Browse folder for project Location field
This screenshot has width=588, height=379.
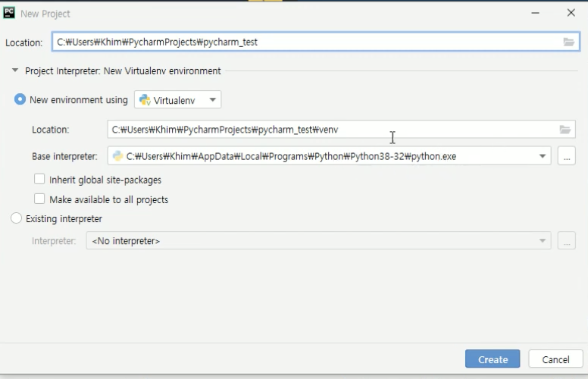click(568, 42)
